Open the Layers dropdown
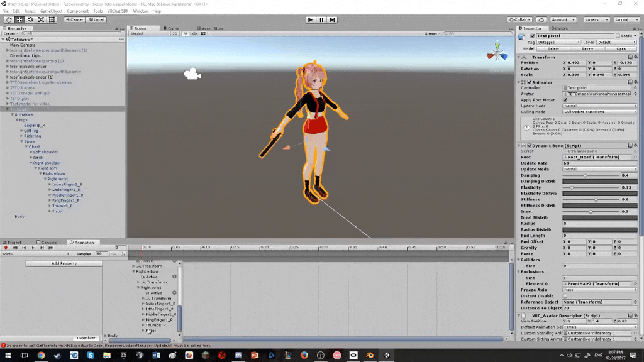Viewport: 644px width, 362px height. point(595,19)
